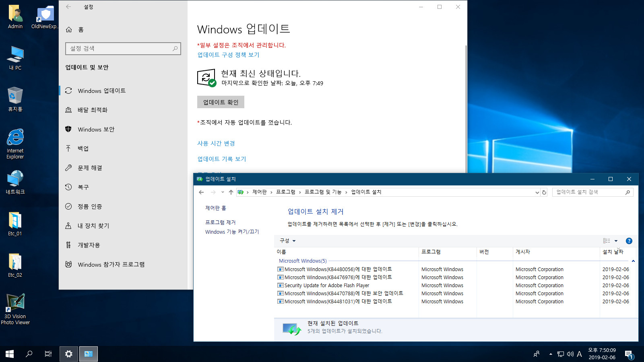644x362 pixels.
Task: Click the taskbar search icon
Action: click(29, 354)
